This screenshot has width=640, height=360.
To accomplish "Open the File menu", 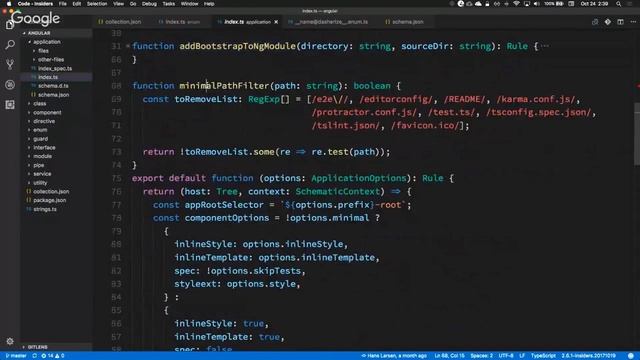I will pyautogui.click(x=62, y=4).
